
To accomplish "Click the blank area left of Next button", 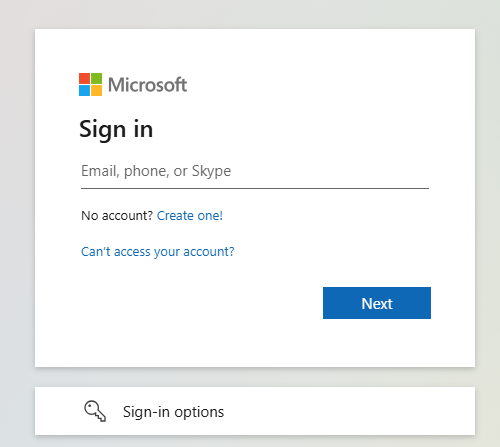I will pos(200,303).
